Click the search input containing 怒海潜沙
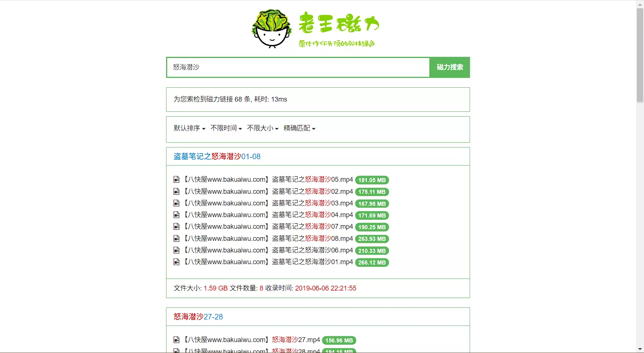This screenshot has height=353, width=644. [x=298, y=67]
